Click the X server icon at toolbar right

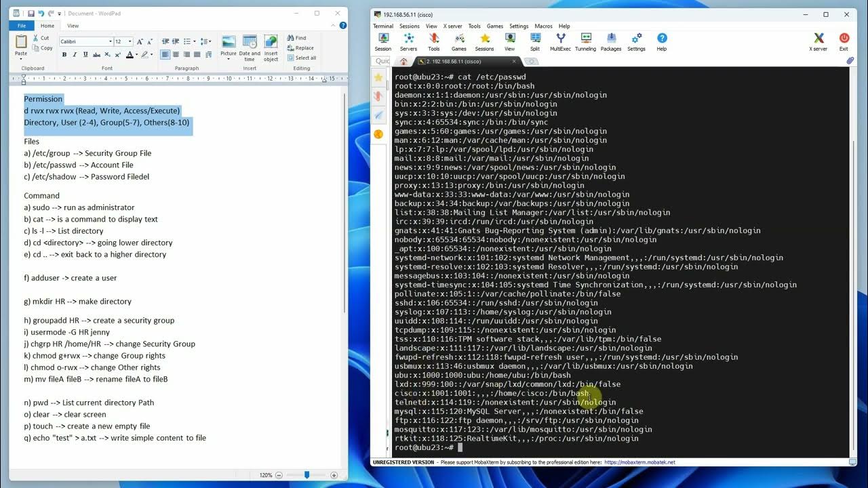[x=818, y=42]
